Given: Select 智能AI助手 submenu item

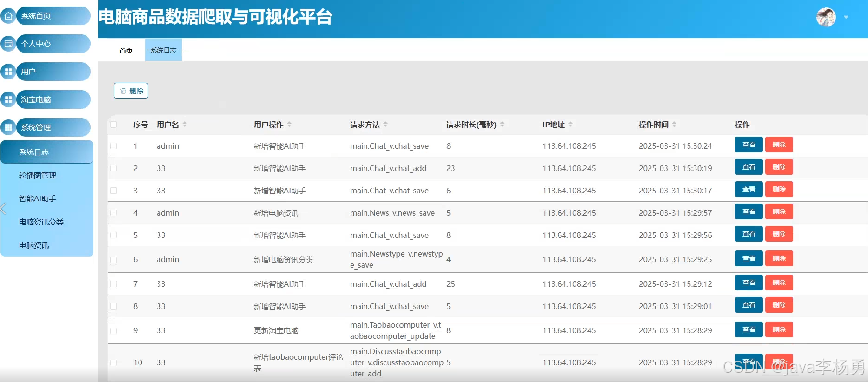Looking at the screenshot, I should point(47,198).
